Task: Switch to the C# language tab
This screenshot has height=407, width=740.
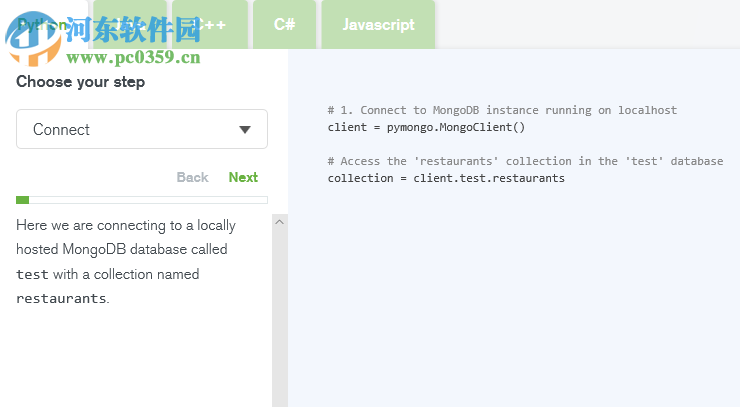Action: (285, 25)
